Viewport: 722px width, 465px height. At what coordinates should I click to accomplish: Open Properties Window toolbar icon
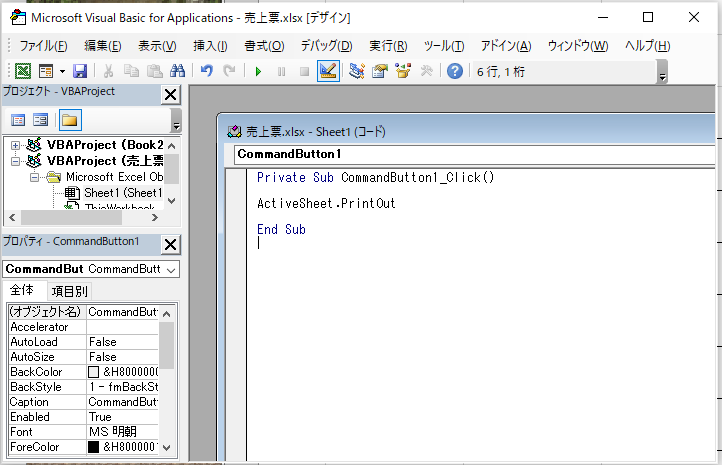point(380,71)
